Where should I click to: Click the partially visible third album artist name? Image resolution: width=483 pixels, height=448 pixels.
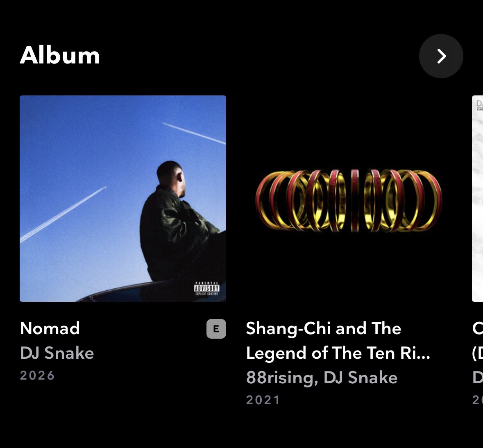(x=477, y=378)
